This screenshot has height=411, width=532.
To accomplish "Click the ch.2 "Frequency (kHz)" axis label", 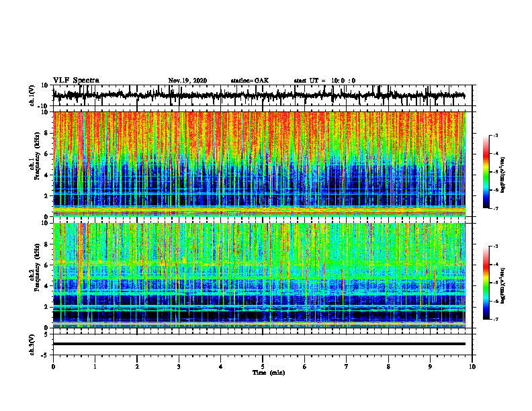I will click(x=37, y=267).
